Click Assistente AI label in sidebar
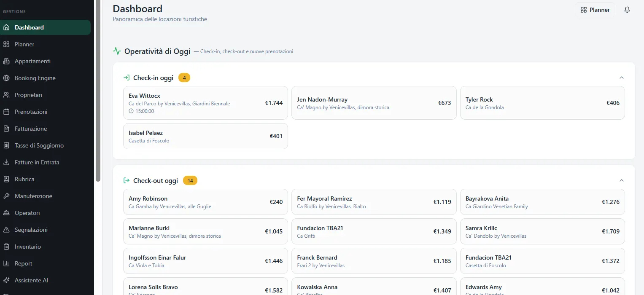 click(x=31, y=280)
